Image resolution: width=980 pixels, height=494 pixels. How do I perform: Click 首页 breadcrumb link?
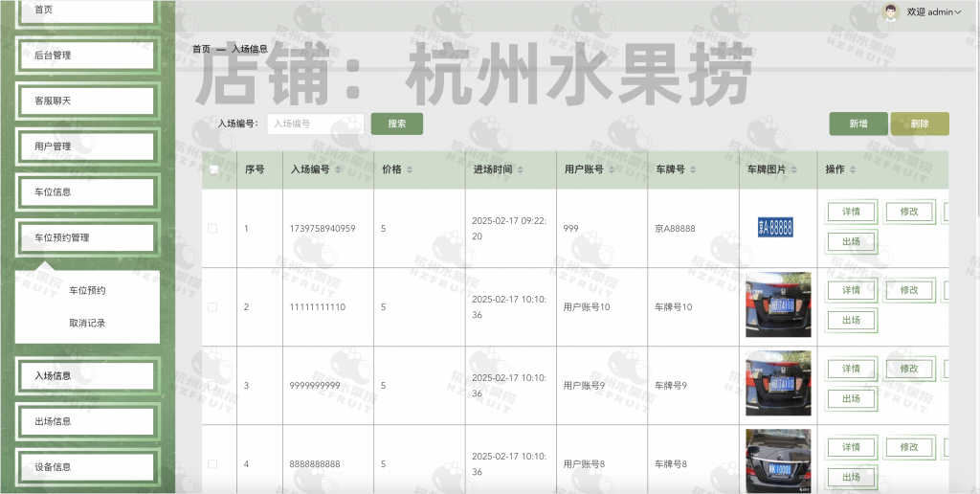click(201, 49)
